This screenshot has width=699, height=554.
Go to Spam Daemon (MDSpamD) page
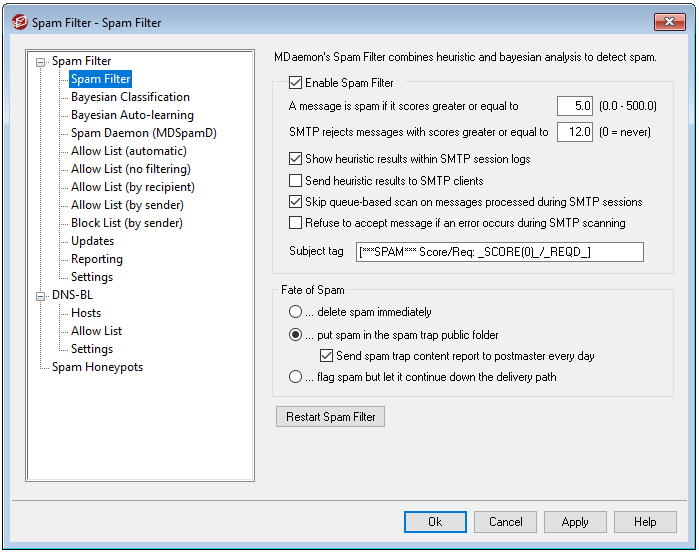point(143,133)
